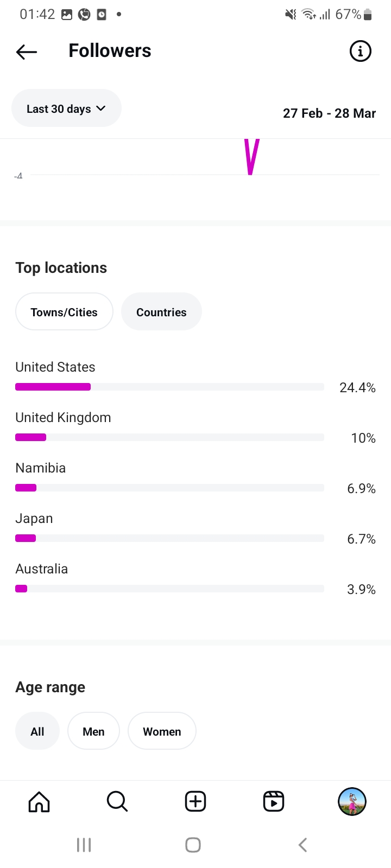Tap the create new post plus icon
391x868 pixels.
195,801
